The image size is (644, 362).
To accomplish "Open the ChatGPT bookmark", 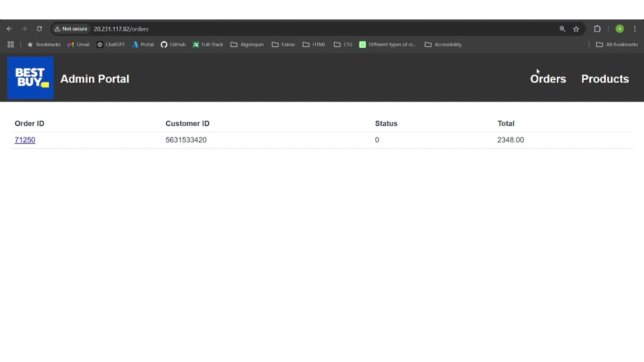I will point(111,45).
